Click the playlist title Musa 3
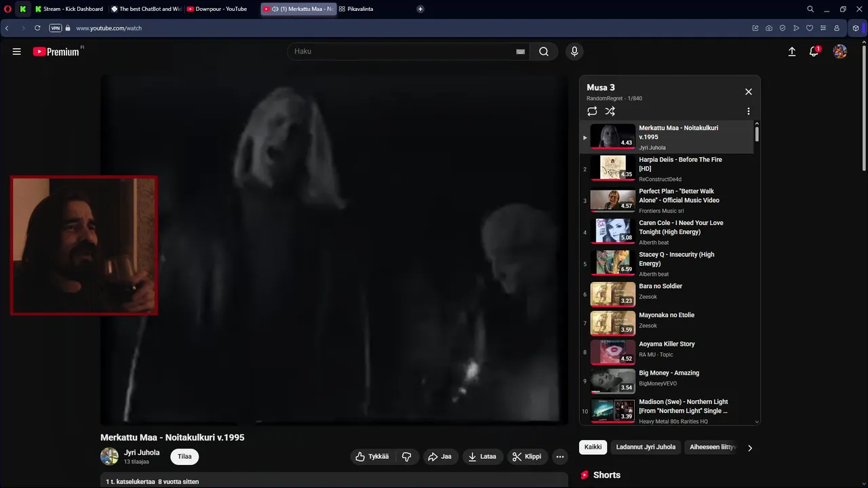This screenshot has height=488, width=868. pos(601,87)
